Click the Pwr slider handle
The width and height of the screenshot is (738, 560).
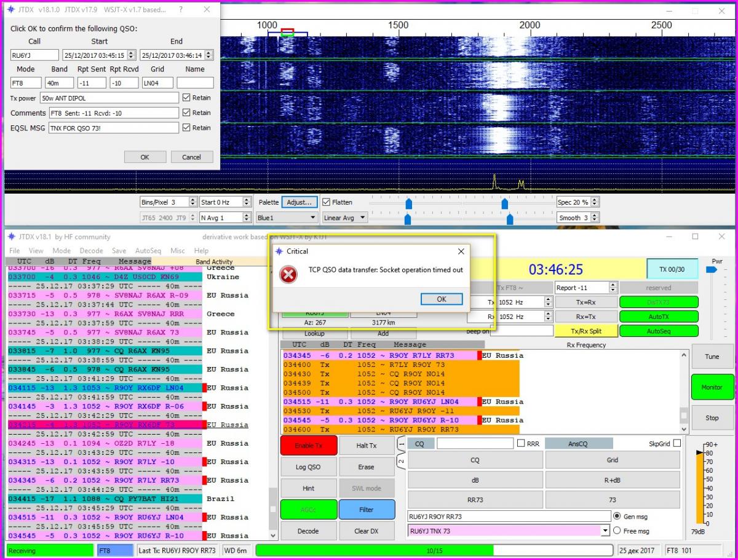(712, 269)
